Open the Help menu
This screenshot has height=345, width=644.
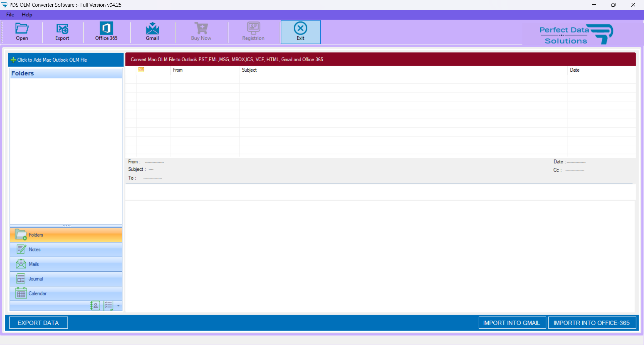(x=27, y=15)
